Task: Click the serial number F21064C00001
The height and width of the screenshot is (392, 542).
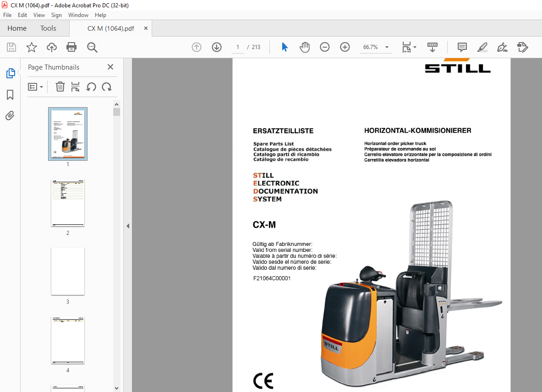Action: (x=272, y=278)
